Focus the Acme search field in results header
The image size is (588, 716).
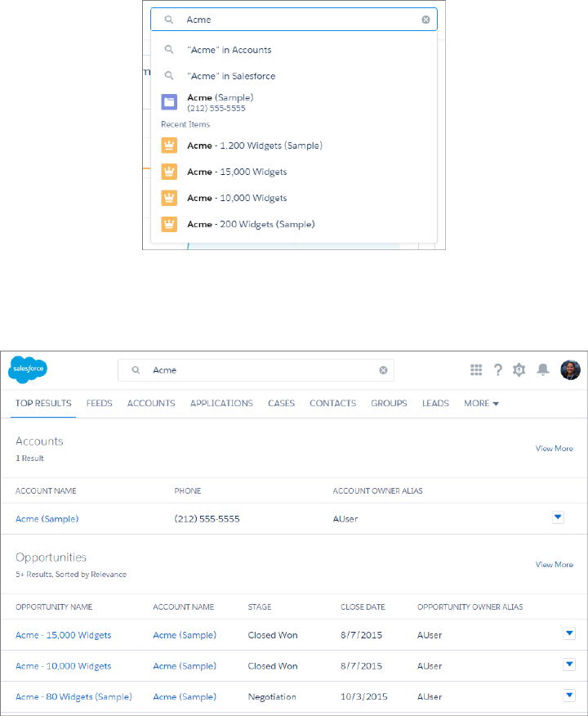click(x=256, y=370)
